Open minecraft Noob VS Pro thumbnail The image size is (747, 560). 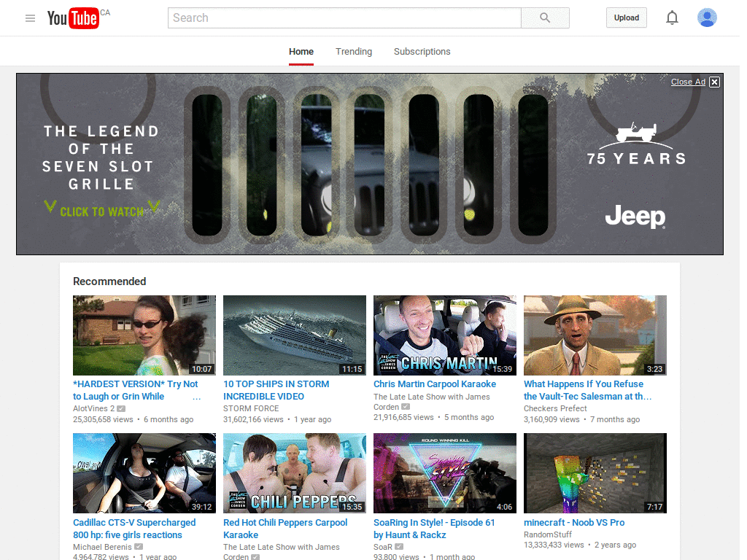tap(595, 473)
